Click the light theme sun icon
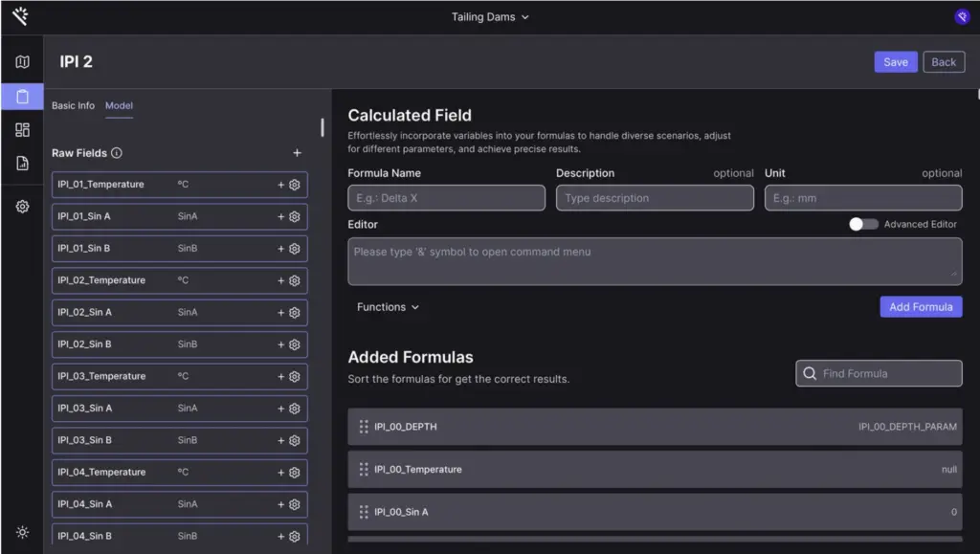980x554 pixels. click(x=22, y=532)
